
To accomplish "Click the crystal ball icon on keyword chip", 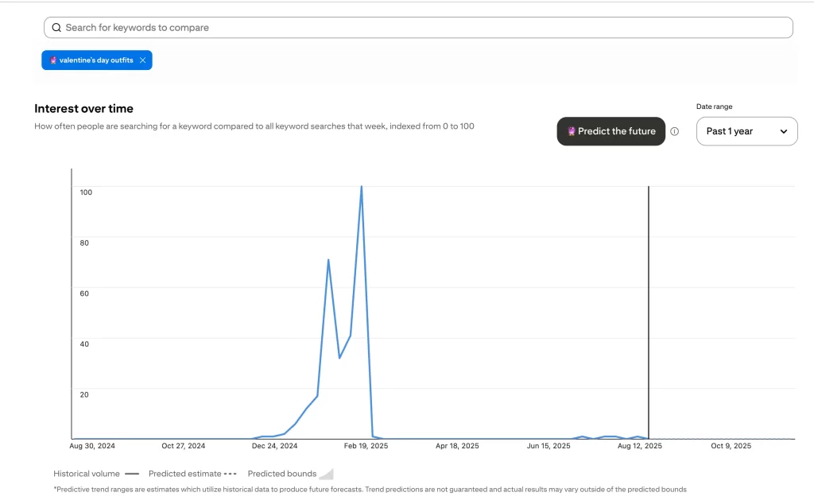I will (x=53, y=60).
